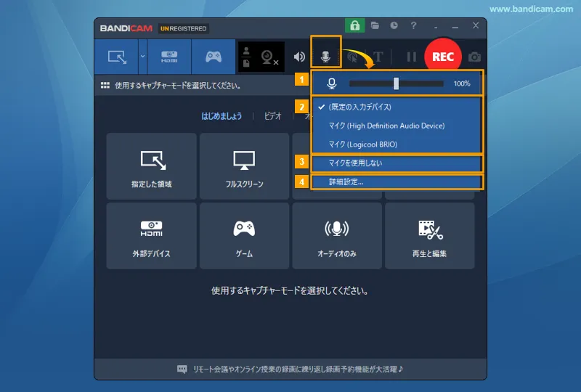Click the grid icon beside the capture prompt

[105, 85]
